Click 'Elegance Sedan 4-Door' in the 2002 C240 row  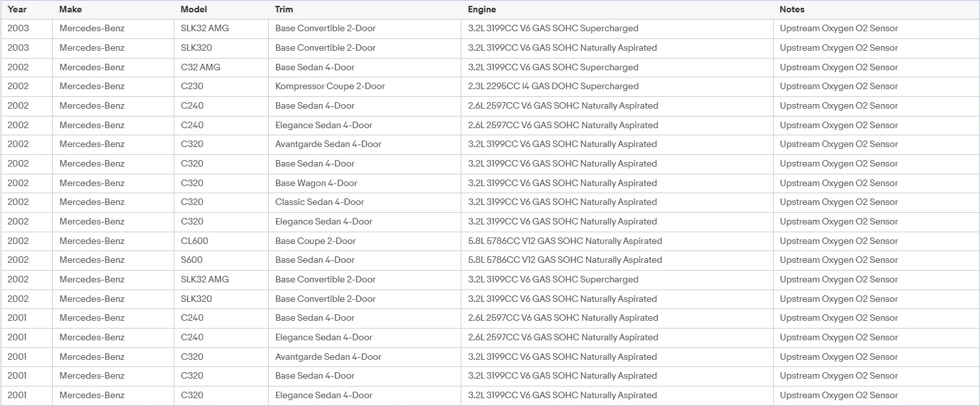tap(324, 125)
